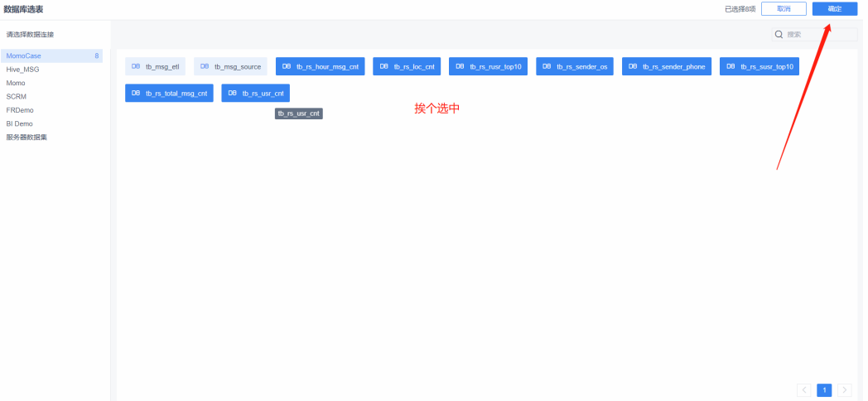This screenshot has height=401, width=868.
Task: Click DB icon on tb_rs_sender_phone
Action: point(633,66)
